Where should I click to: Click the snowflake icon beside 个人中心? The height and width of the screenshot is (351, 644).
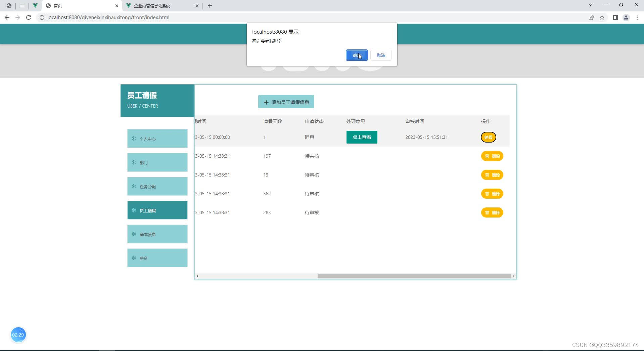pos(134,139)
